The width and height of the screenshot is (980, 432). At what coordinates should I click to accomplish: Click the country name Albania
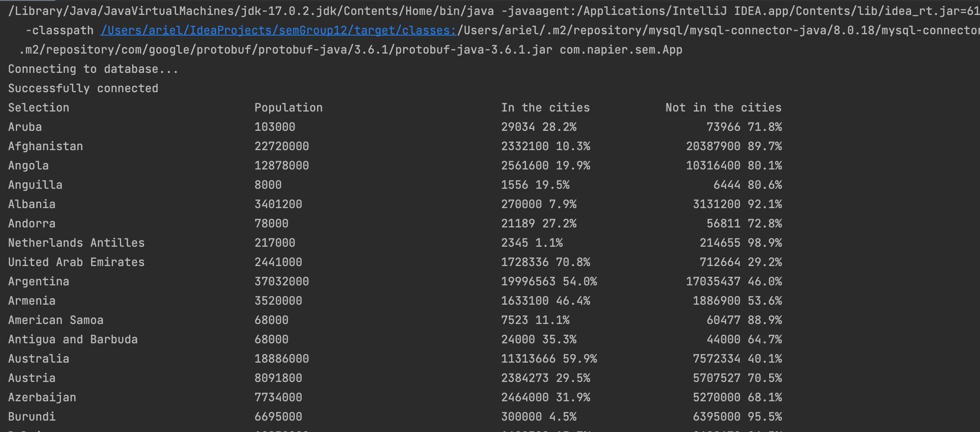point(32,204)
